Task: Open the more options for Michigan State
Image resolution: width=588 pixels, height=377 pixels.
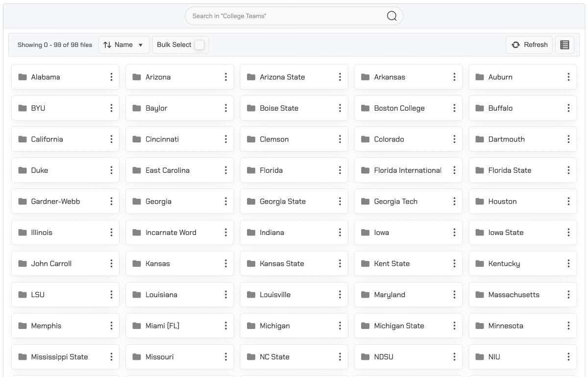Action: coord(454,326)
